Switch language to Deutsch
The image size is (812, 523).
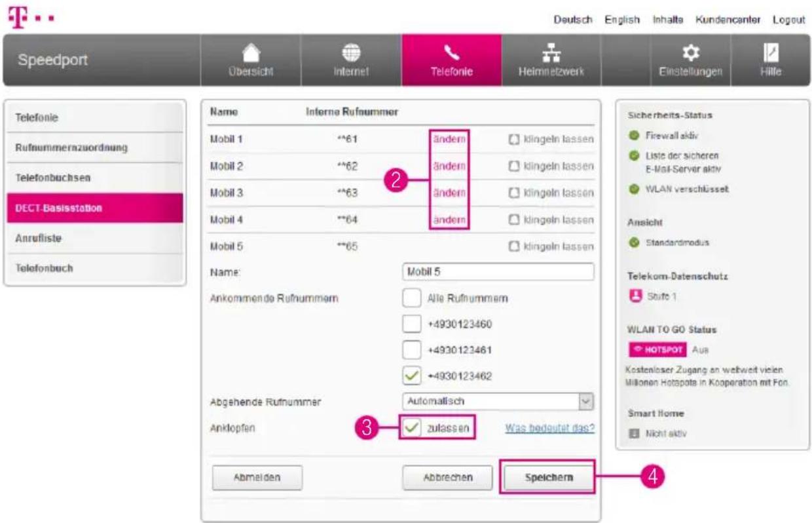click(x=574, y=20)
